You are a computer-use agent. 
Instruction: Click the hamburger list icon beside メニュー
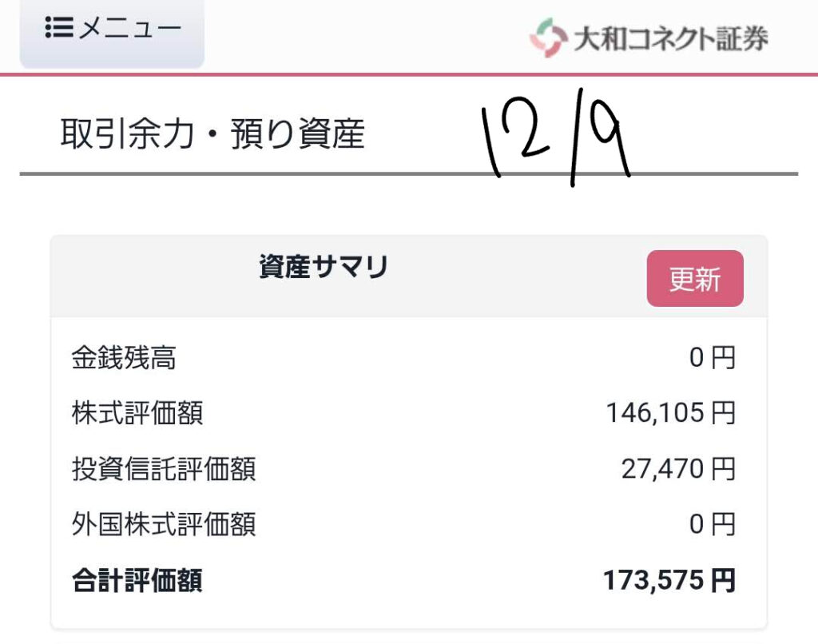click(60, 30)
